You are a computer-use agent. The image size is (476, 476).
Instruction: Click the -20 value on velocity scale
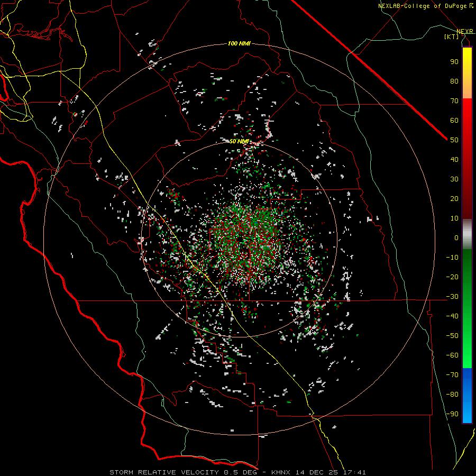(x=452, y=277)
